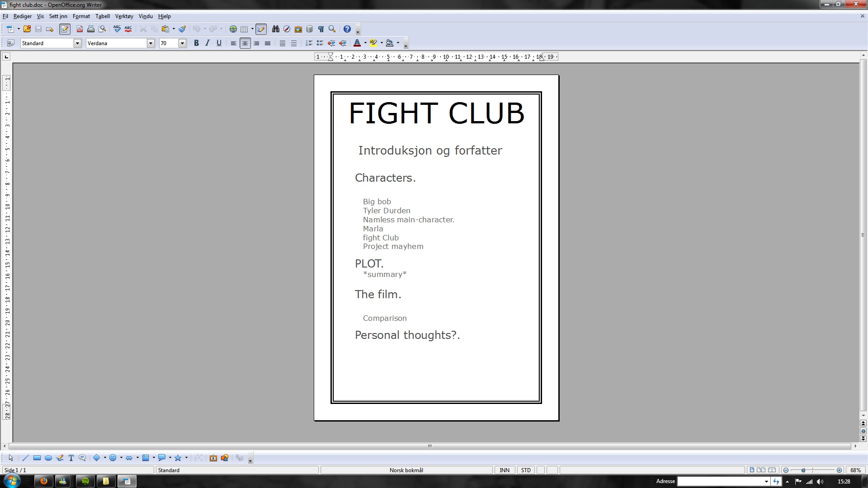Open the Paste options dropdown arrow
This screenshot has height=488, width=868.
pos(174,29)
